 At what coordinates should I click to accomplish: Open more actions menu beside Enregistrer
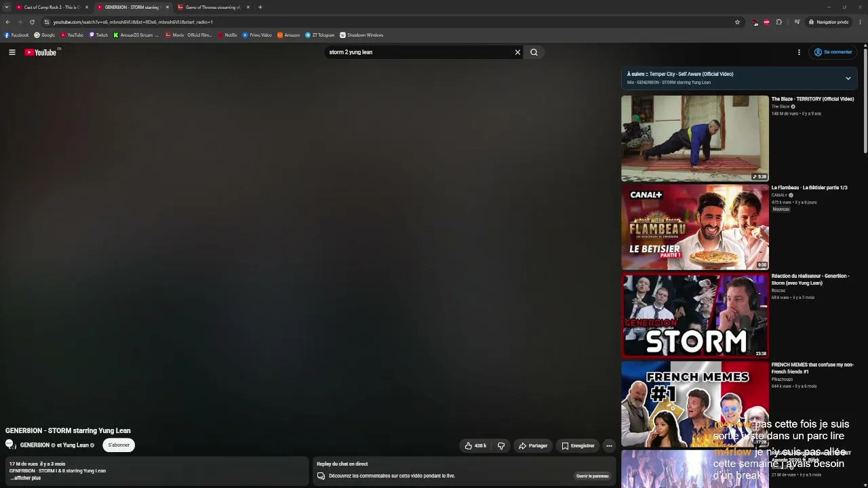(609, 446)
